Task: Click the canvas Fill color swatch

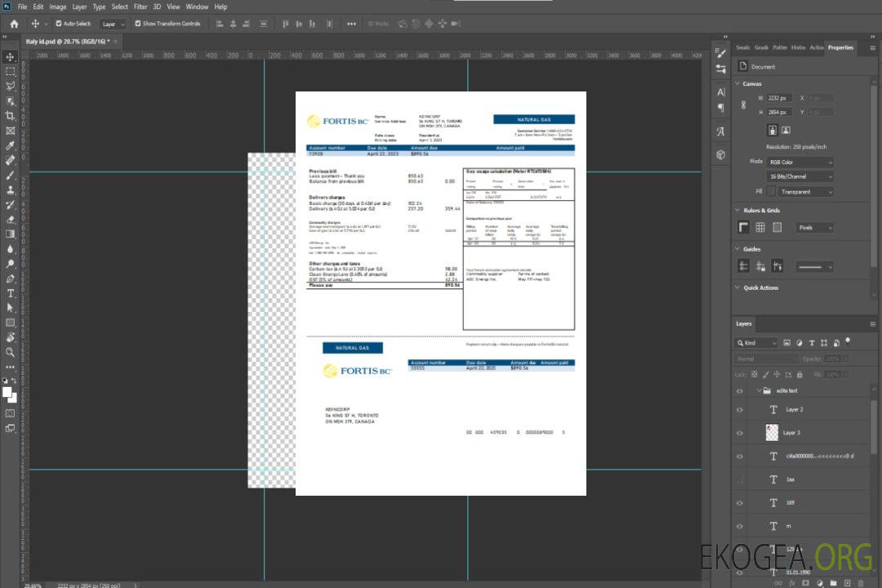Action: [x=771, y=192]
